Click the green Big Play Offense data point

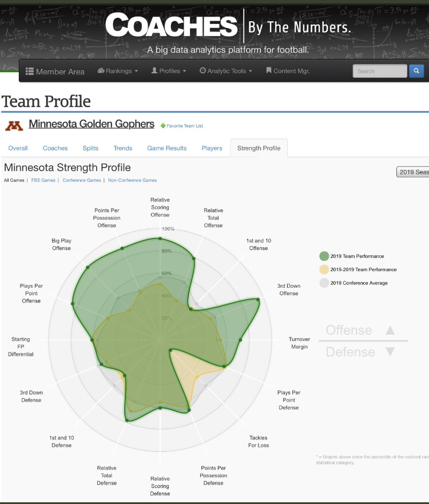[x=88, y=267]
